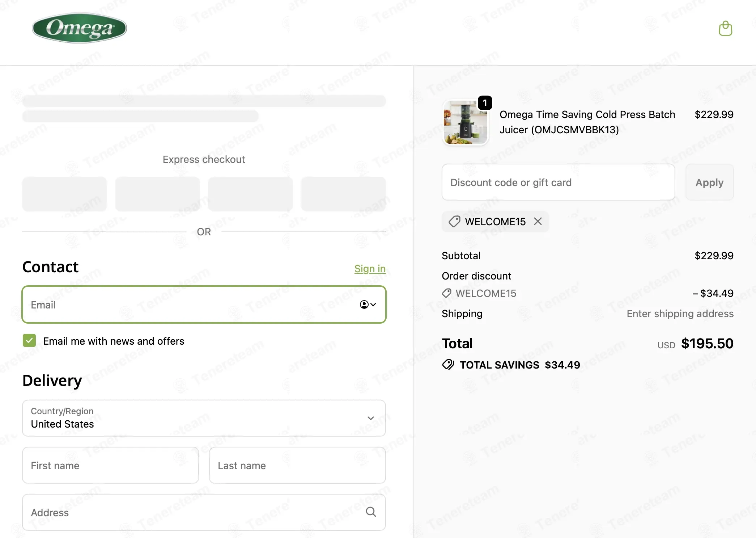The width and height of the screenshot is (756, 538).
Task: Focus the Discount code or gift card field
Action: [558, 182]
